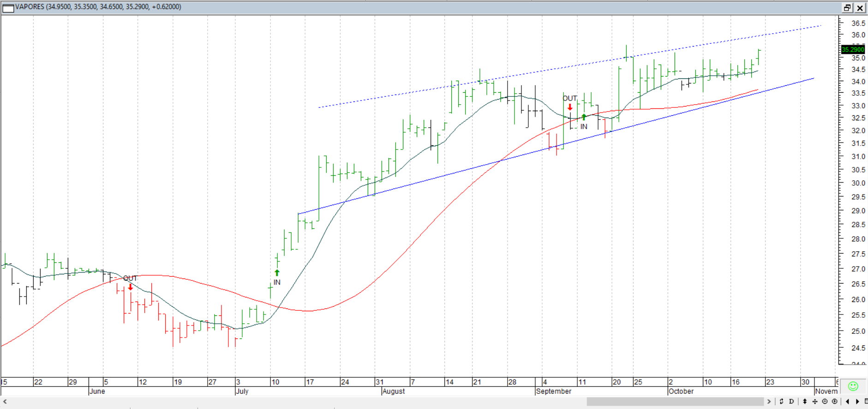
Task: Click the 'D' daily periodicity button
Action: (x=791, y=402)
